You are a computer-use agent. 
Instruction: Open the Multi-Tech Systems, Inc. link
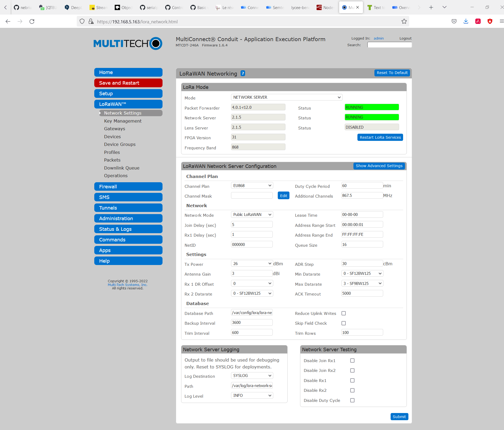tap(127, 285)
